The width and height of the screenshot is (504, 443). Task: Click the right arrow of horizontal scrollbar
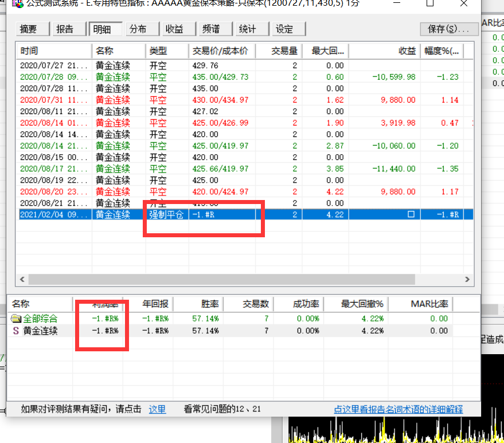coord(467,280)
